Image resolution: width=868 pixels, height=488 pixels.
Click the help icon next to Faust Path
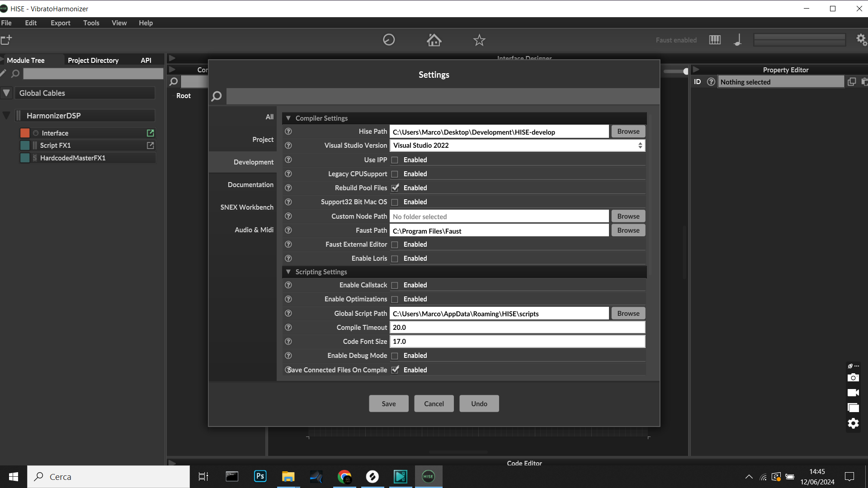point(288,230)
